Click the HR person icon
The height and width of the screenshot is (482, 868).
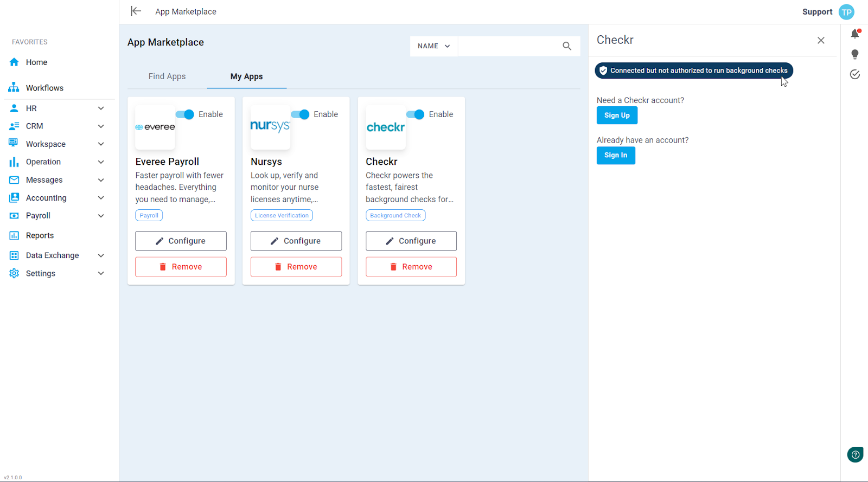tap(14, 108)
